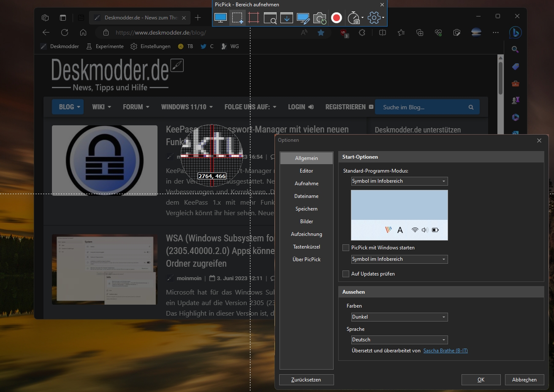Close the Deskmodder.de browser tab
554x392 pixels.
[x=184, y=18]
